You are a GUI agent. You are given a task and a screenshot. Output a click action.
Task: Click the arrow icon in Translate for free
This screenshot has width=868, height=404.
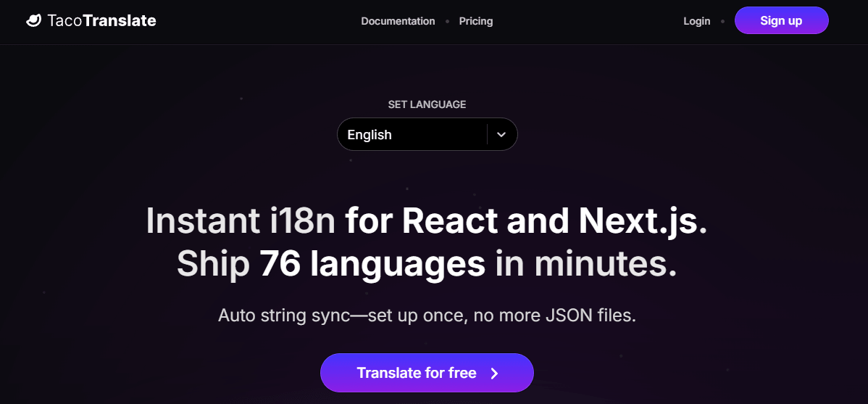[494, 374]
